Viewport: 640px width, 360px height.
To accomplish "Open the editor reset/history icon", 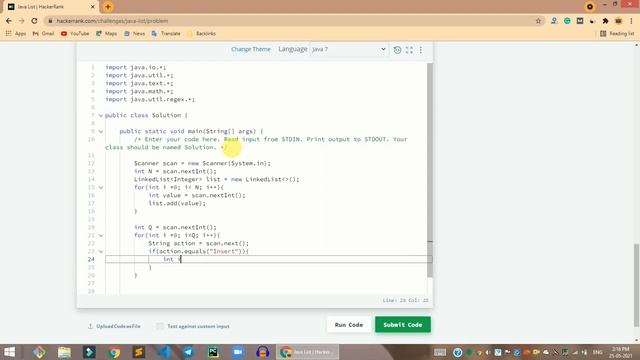I will [x=397, y=50].
